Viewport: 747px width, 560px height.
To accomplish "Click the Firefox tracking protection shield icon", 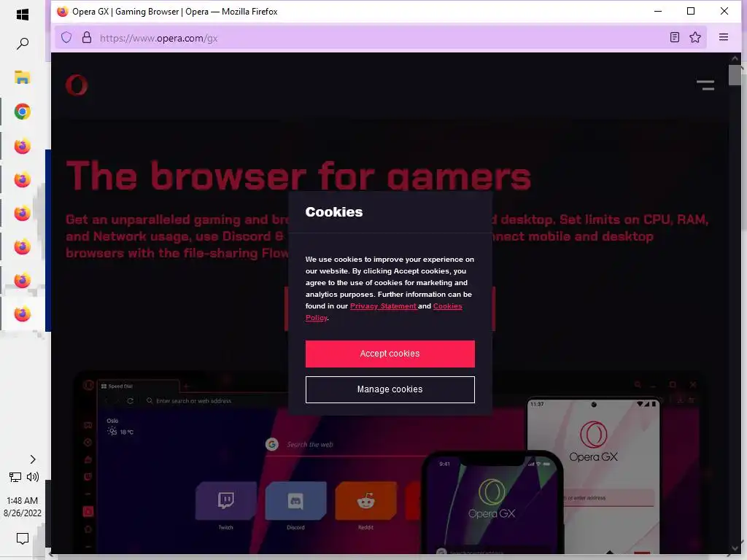I will 66,38.
